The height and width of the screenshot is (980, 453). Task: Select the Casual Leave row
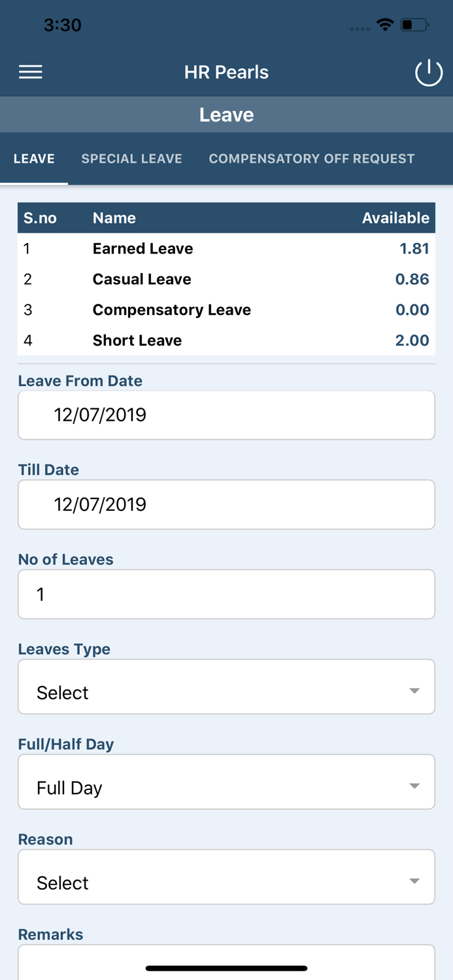coord(226,280)
